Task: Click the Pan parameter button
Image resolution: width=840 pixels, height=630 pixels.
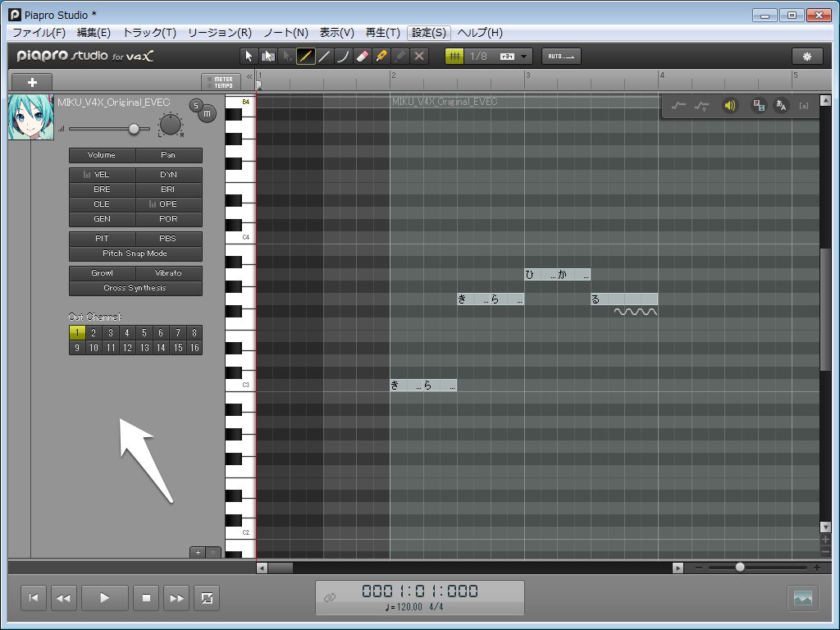Action: pos(168,155)
